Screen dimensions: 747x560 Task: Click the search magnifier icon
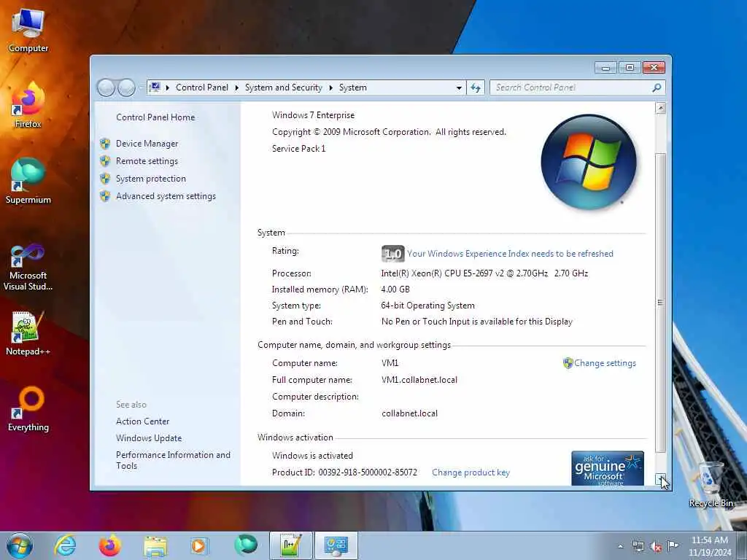pyautogui.click(x=657, y=87)
